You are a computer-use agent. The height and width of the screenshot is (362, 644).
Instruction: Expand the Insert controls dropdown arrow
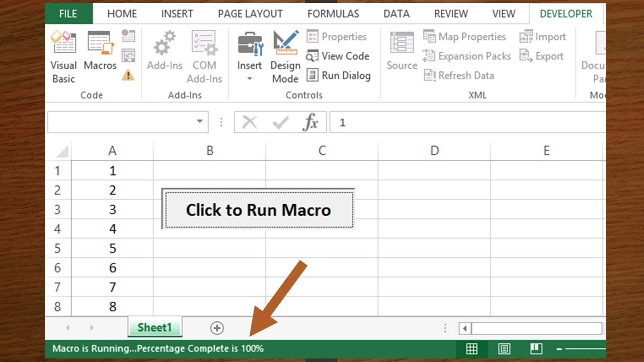tap(250, 79)
